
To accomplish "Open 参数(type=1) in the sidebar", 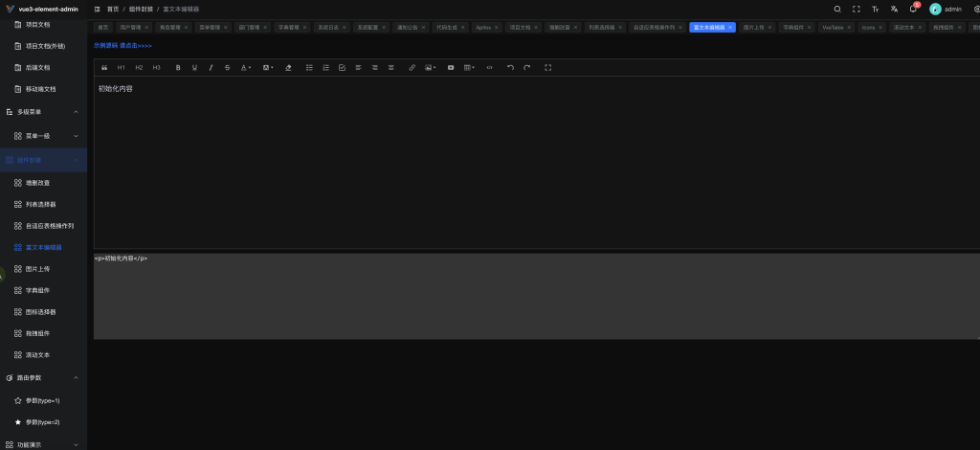I will tap(43, 400).
